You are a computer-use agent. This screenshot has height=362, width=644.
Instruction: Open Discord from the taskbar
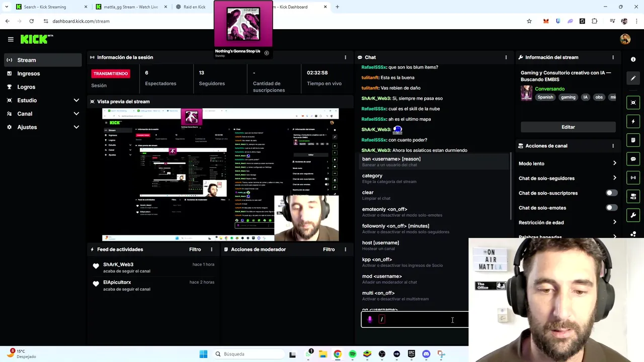[426, 354]
